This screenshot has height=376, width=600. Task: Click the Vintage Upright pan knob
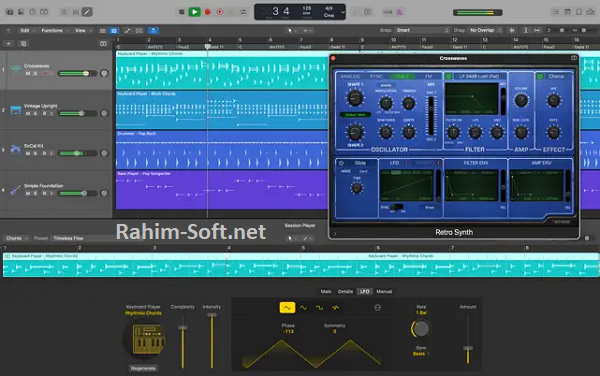point(104,113)
